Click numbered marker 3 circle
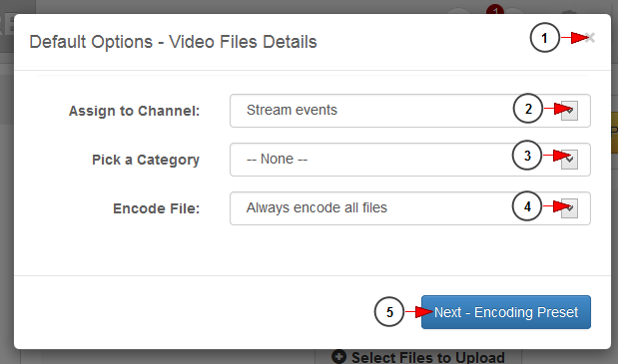Viewport: 618px width, 364px height. [x=527, y=156]
